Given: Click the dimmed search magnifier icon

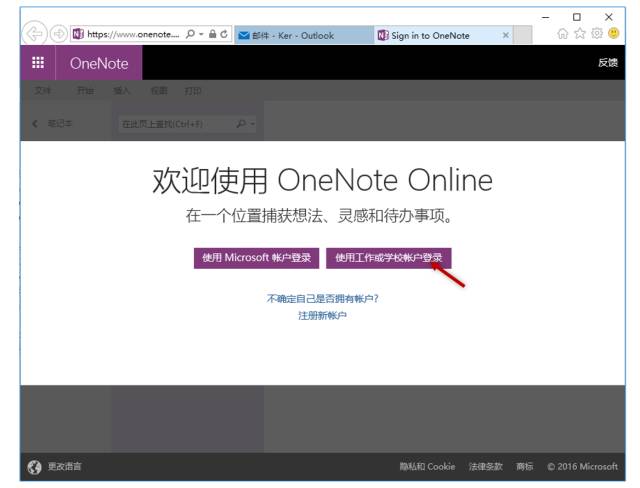Looking at the screenshot, I should pyautogui.click(x=241, y=123).
